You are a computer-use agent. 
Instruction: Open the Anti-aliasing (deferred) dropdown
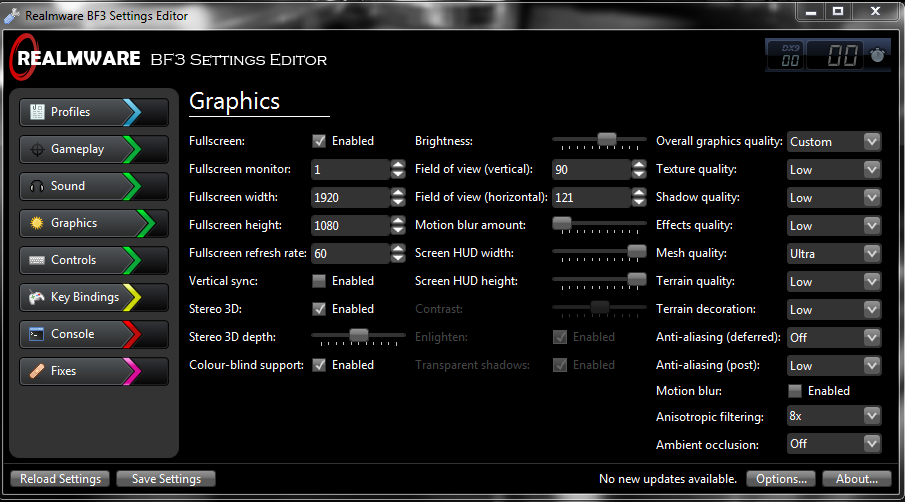[x=834, y=338]
